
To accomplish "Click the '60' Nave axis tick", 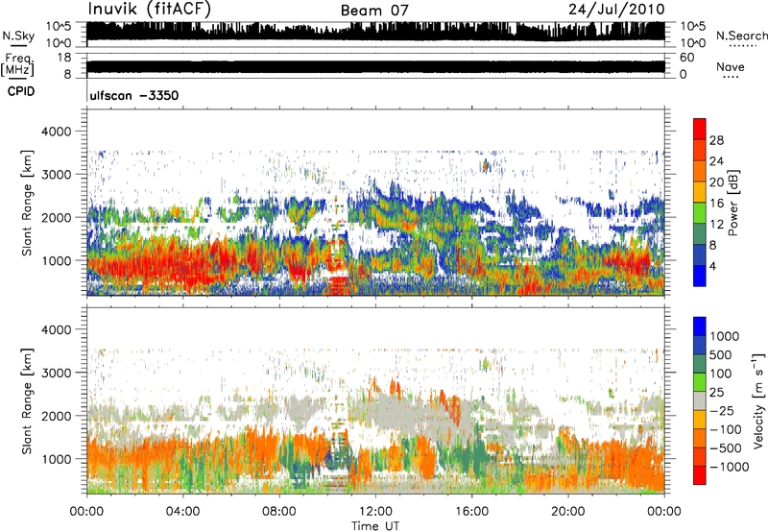I will [686, 58].
